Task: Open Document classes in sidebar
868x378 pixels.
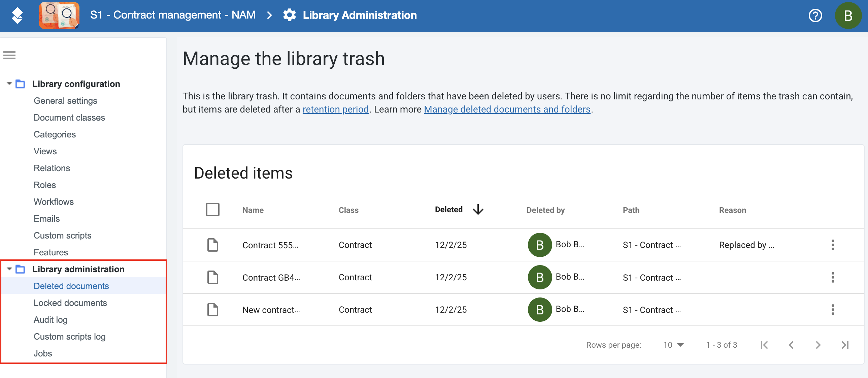Action: [x=69, y=118]
